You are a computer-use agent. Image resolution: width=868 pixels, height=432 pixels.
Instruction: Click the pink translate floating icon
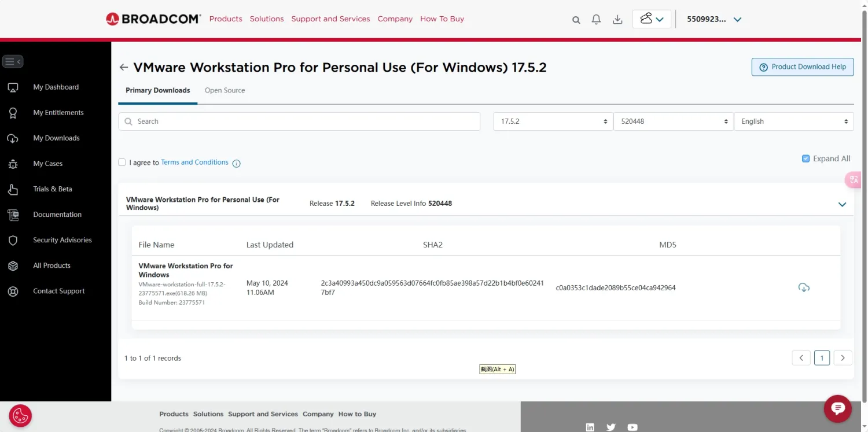(x=854, y=180)
